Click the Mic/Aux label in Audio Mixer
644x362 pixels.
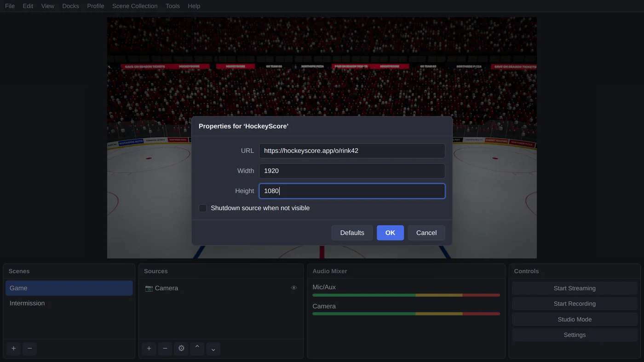tap(324, 287)
